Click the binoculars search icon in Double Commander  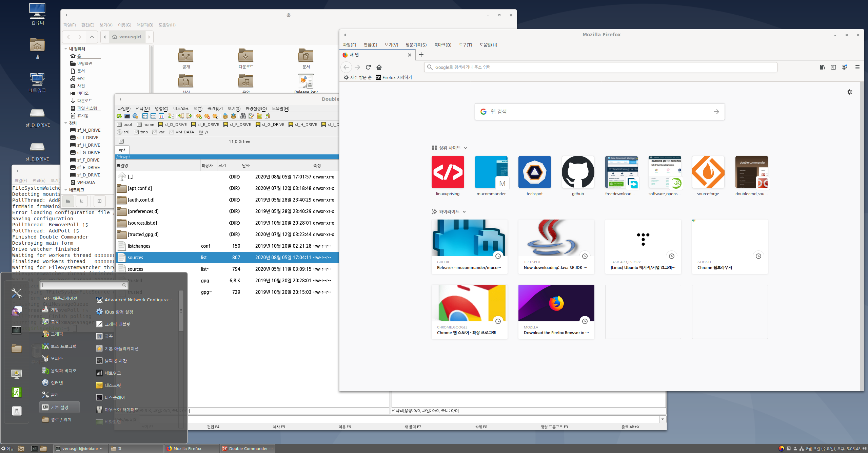(x=243, y=116)
